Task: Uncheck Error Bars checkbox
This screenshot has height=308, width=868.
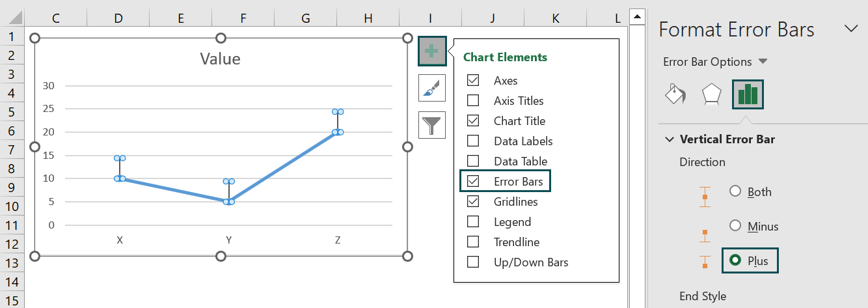Action: pyautogui.click(x=473, y=181)
